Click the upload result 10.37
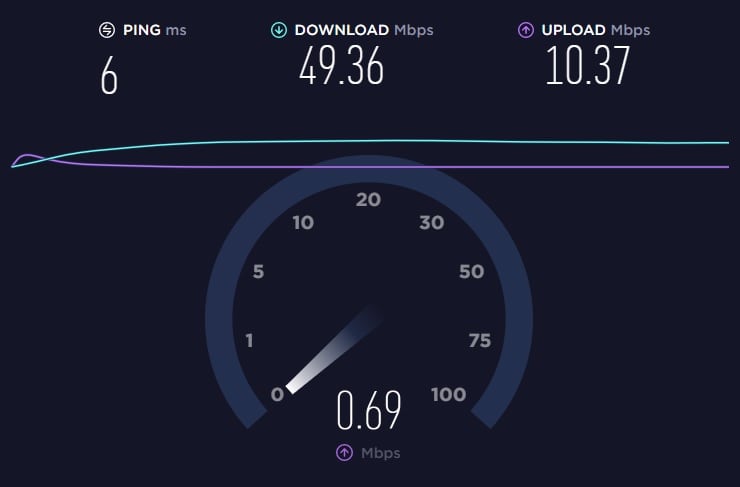740x487 pixels. (588, 66)
